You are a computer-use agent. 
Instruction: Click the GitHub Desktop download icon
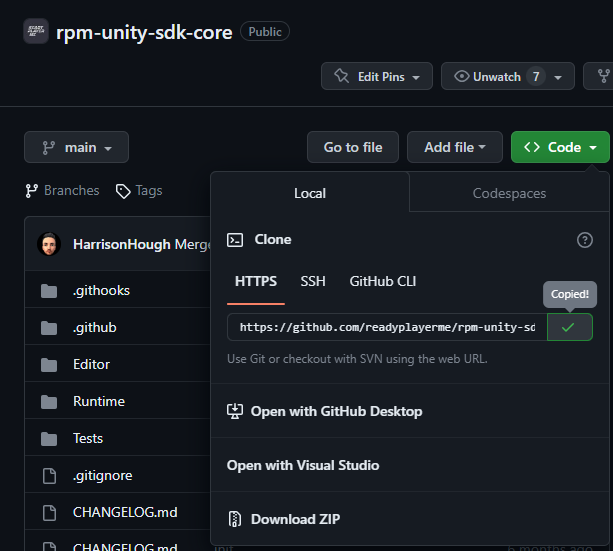click(235, 411)
